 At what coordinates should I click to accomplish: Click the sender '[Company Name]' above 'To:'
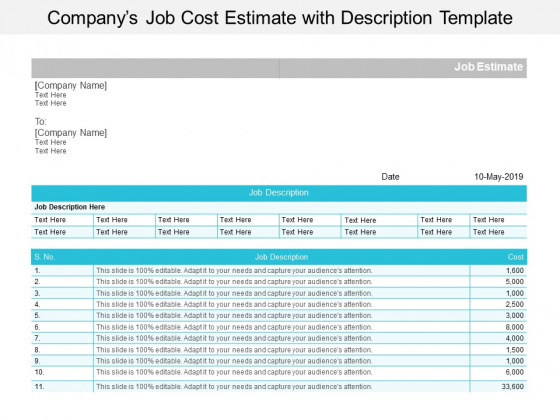point(71,85)
